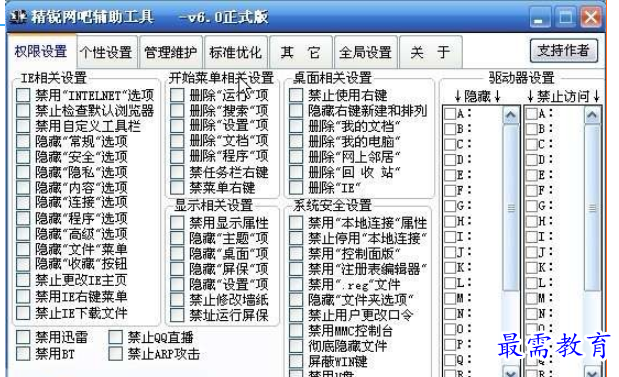The height and width of the screenshot is (377, 619).
Task: Check 禁止使用右键 desktop option
Action: click(x=296, y=95)
